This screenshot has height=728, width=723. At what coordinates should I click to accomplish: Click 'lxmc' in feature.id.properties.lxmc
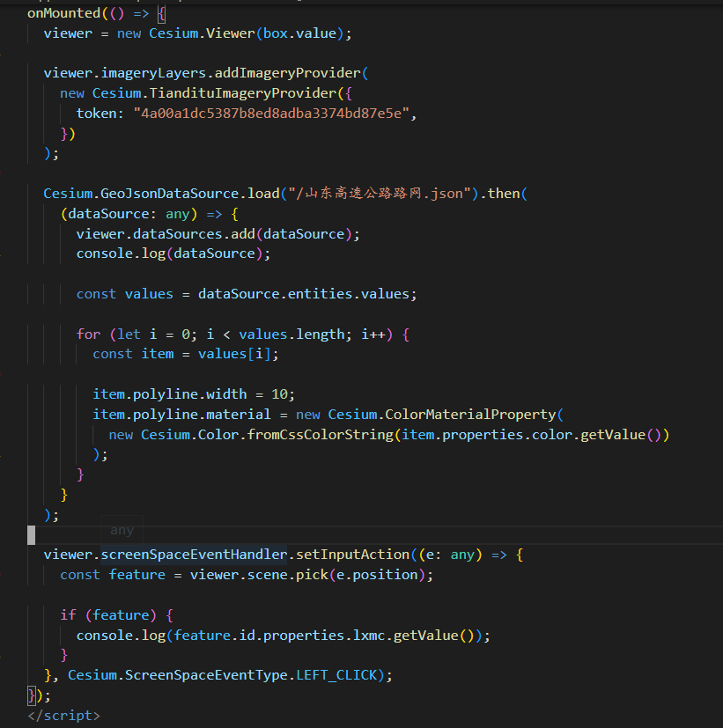[x=369, y=636]
